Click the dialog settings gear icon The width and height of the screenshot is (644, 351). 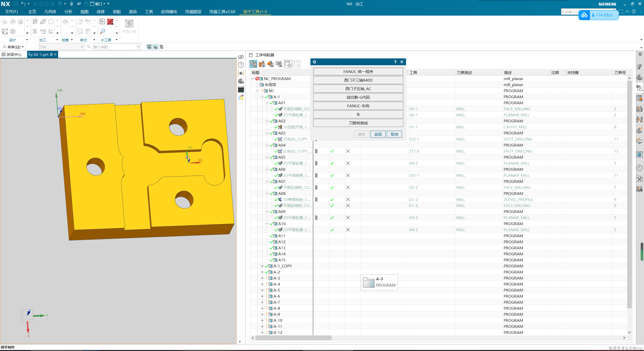(314, 62)
